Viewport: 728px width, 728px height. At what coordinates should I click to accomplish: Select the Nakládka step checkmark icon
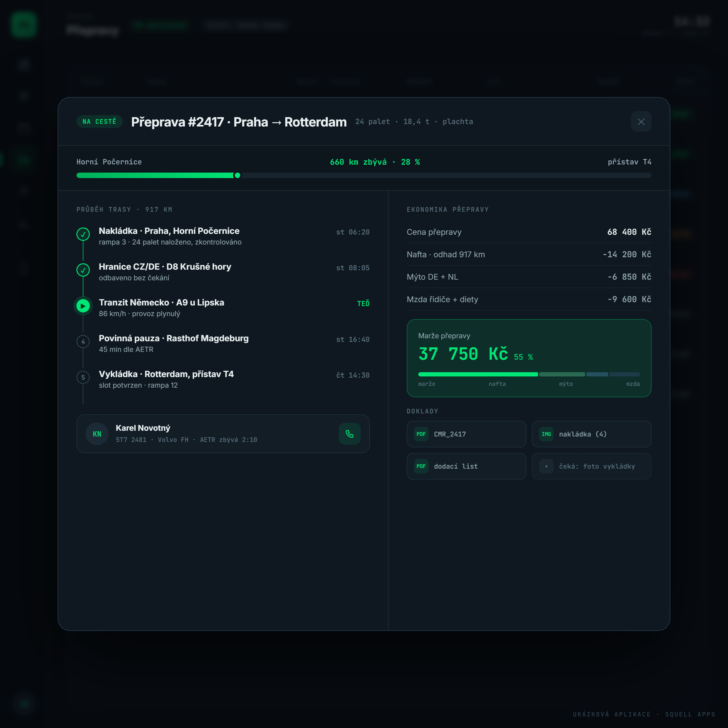point(83,234)
